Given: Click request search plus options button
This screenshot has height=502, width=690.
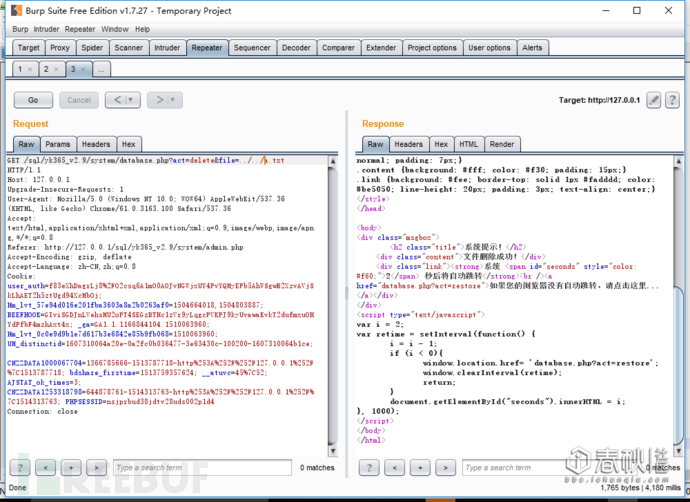Looking at the screenshot, I should click(x=71, y=468).
